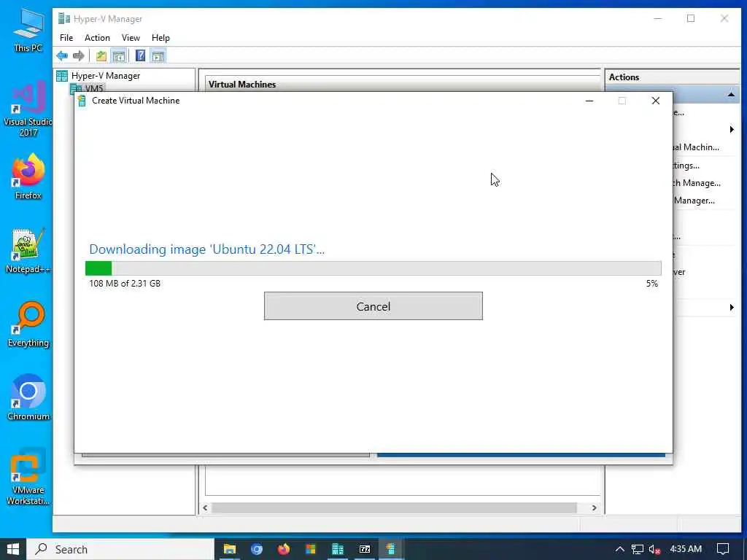Click the Create Virtual Machine title icon
Viewport: 747px width, 560px height.
pos(82,101)
